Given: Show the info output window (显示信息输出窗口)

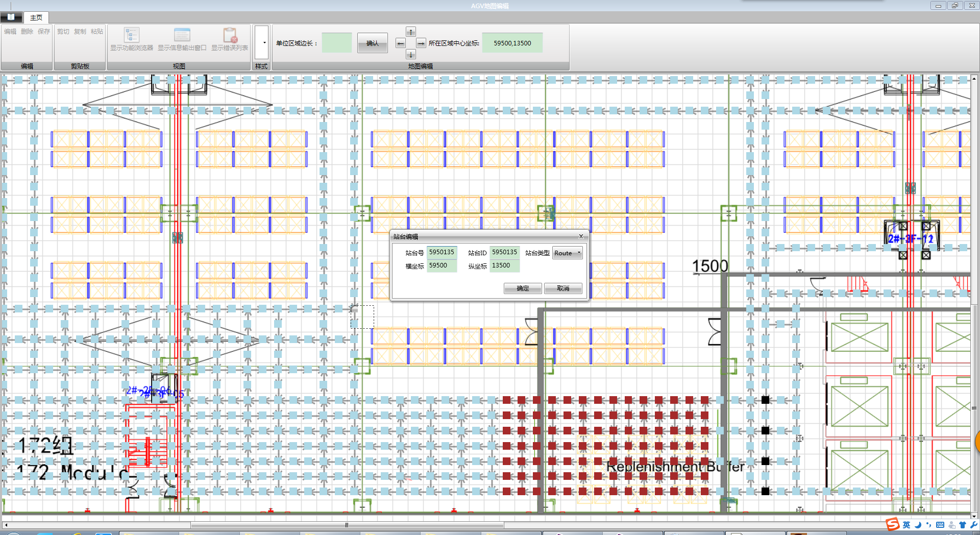Looking at the screenshot, I should (x=182, y=39).
